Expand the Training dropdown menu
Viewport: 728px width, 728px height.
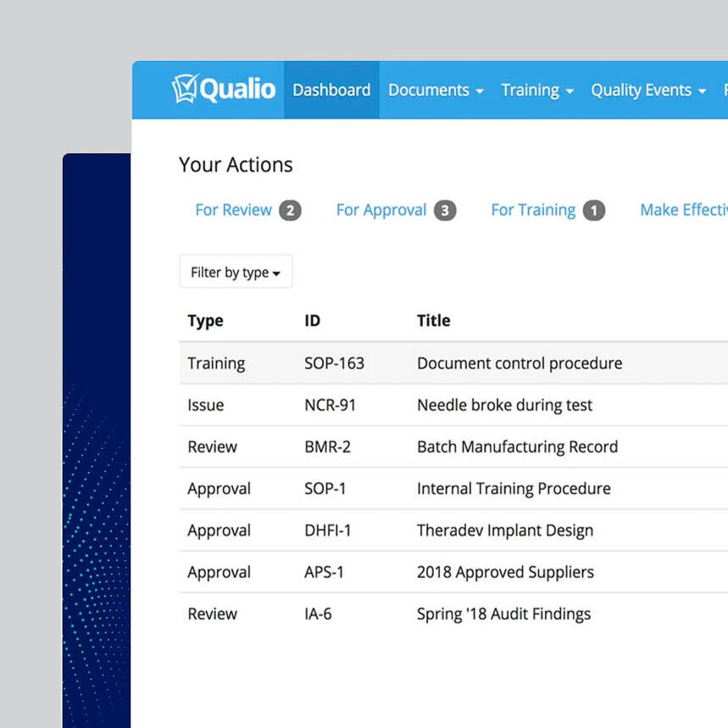(537, 90)
